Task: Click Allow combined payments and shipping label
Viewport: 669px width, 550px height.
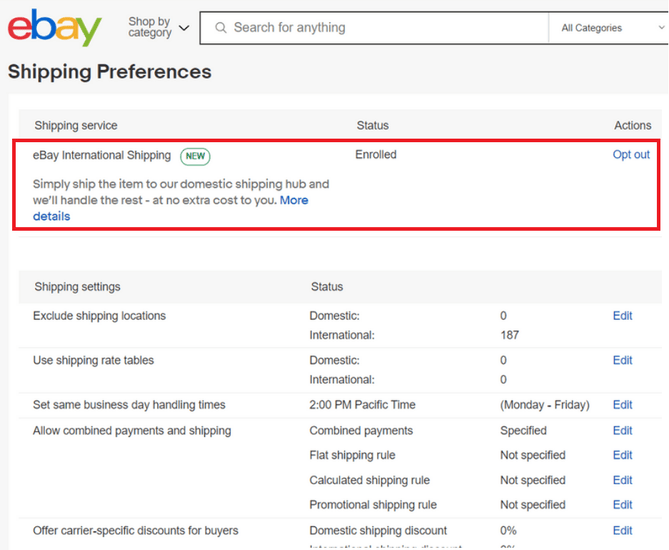Action: coord(132,431)
